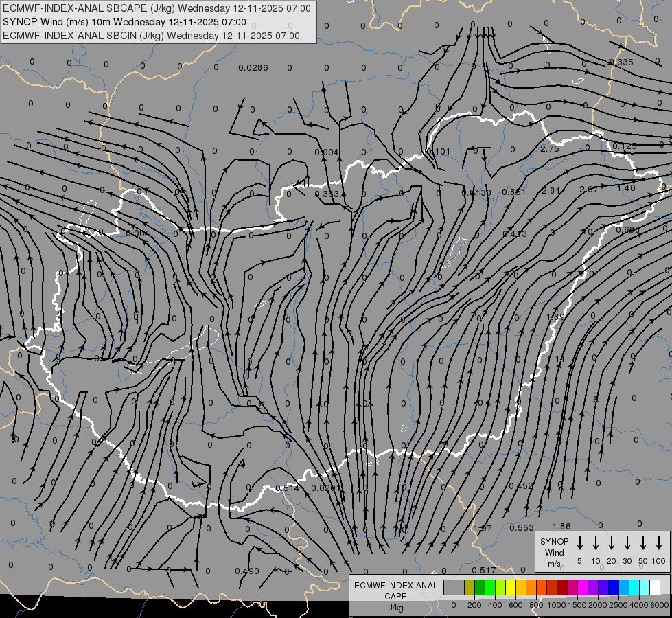The height and width of the screenshot is (618, 672).
Task: Click the 6000 tick on CAPE scale
Action: click(660, 605)
